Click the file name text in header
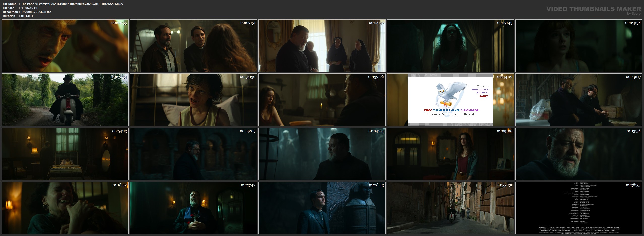Image resolution: width=644 pixels, height=236 pixels. tap(72, 4)
